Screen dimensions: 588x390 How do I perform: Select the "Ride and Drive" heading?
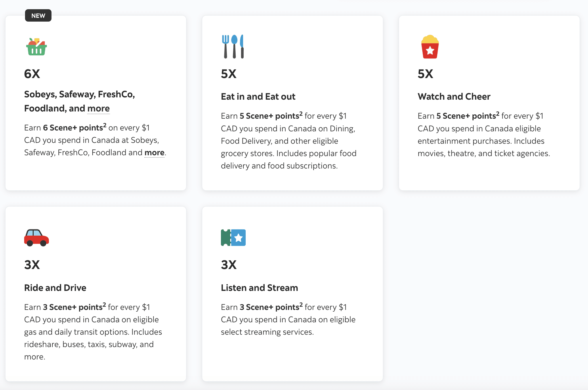pos(55,288)
